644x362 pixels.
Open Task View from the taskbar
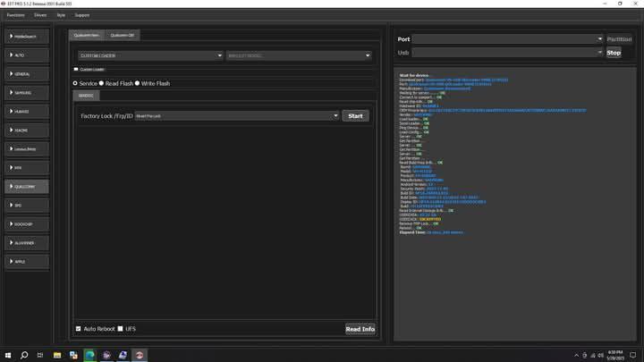coord(40,355)
